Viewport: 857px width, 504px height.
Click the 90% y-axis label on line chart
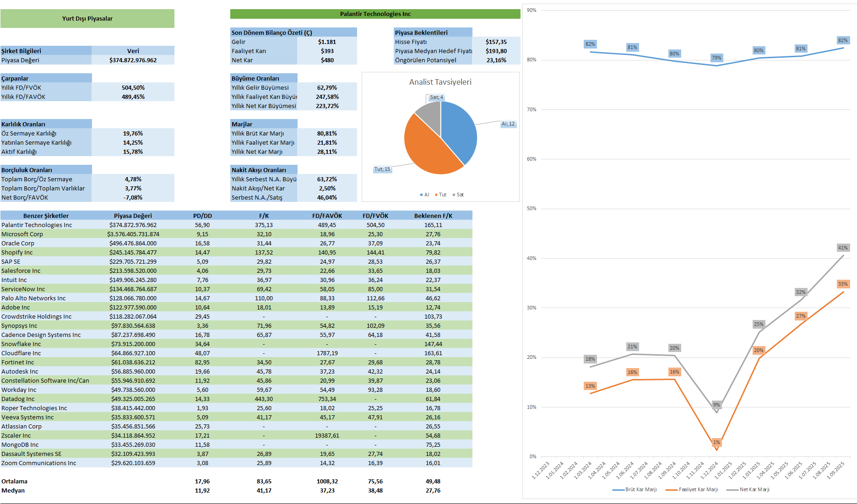pyautogui.click(x=532, y=10)
